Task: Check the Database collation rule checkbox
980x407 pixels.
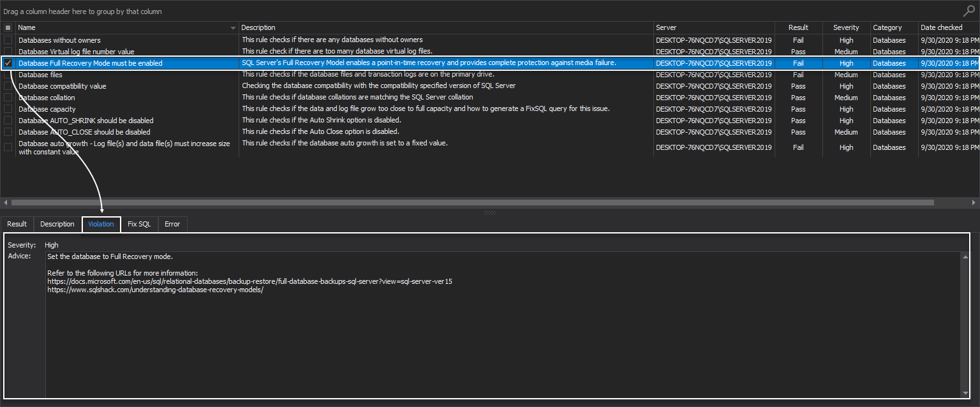Action: coord(8,97)
